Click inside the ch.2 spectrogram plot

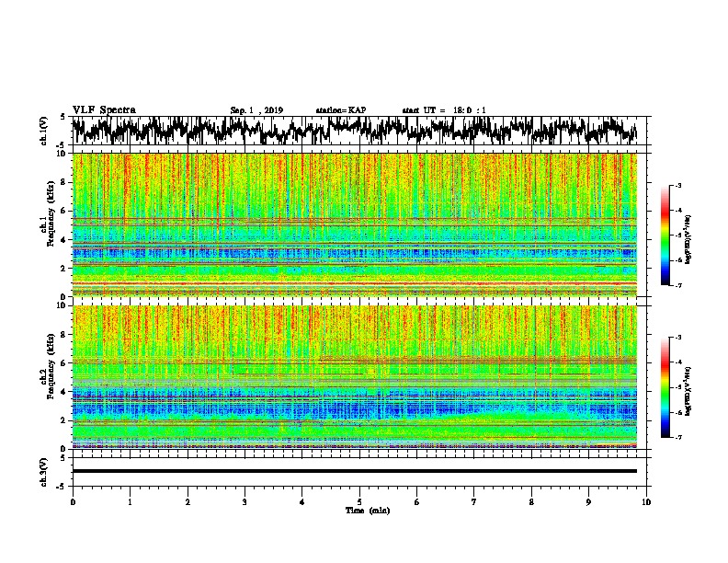point(354,377)
